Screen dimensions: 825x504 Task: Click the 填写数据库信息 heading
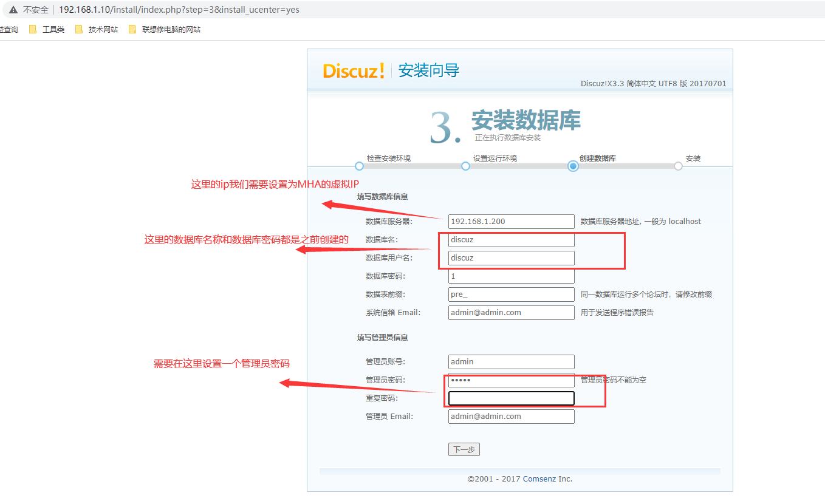pos(382,196)
